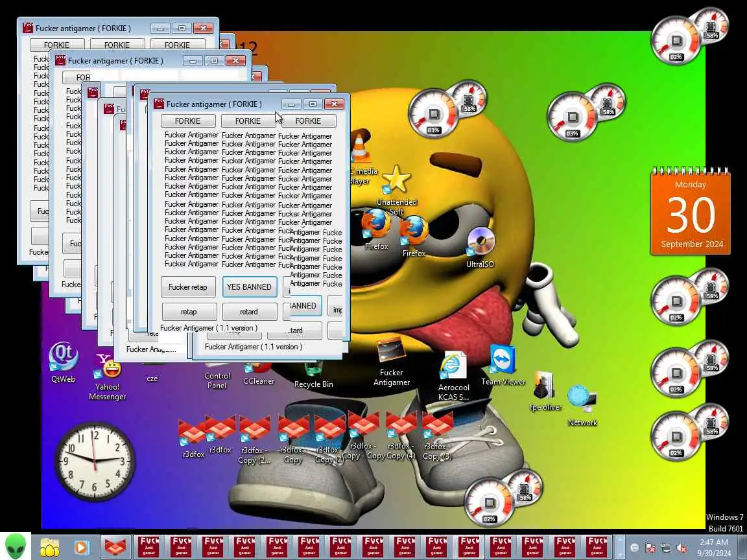Select the UltraISO desktop shortcut
The width and height of the screenshot is (747, 560).
pyautogui.click(x=480, y=248)
